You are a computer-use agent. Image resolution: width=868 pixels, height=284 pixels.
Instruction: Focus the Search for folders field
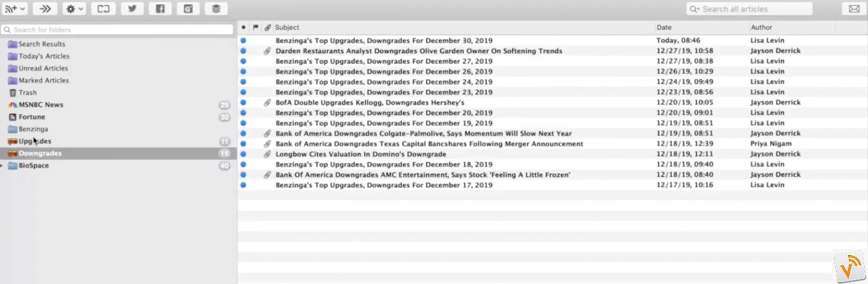click(x=117, y=30)
